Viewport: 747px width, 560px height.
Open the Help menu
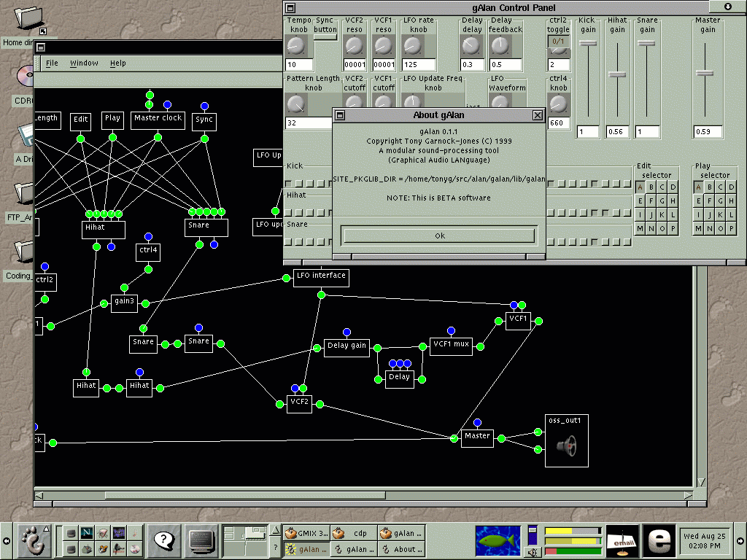117,63
